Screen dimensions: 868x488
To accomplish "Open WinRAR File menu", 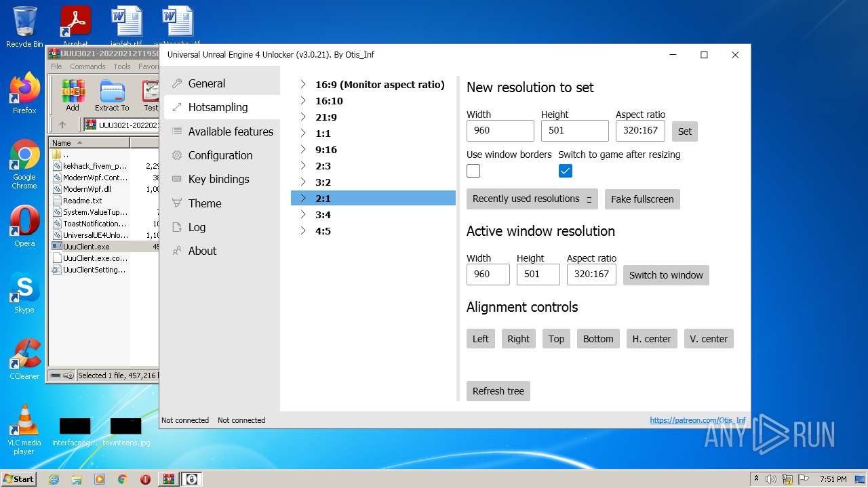I will point(56,66).
